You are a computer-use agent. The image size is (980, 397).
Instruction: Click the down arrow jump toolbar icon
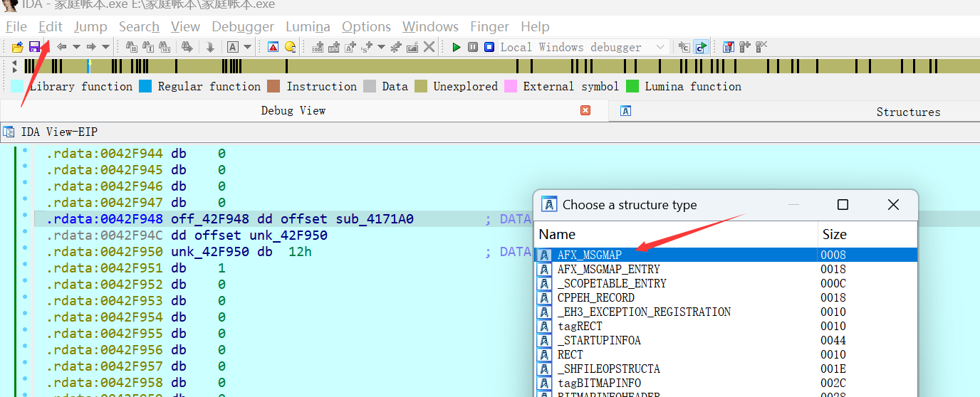pyautogui.click(x=210, y=47)
